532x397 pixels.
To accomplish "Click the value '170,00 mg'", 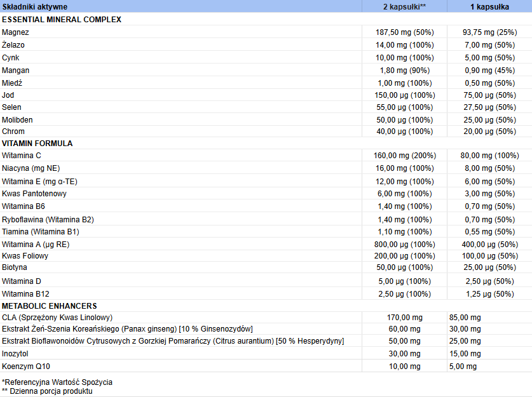I will pyautogui.click(x=404, y=318).
